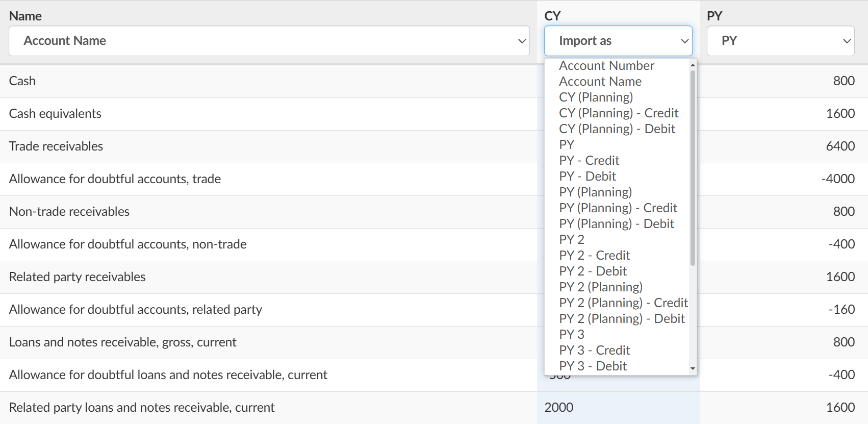
Task: Select the PY - Credit option
Action: pyautogui.click(x=589, y=161)
